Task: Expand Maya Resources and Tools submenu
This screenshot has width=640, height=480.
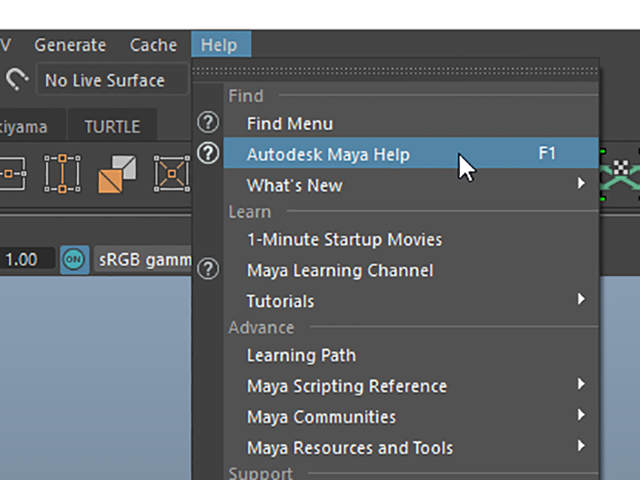Action: tap(411, 448)
